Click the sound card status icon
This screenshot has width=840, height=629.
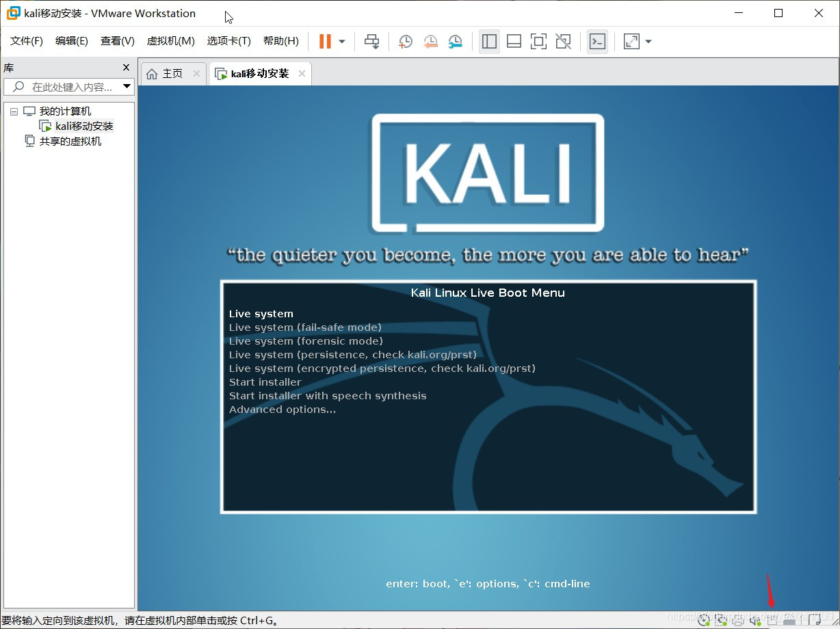pyautogui.click(x=755, y=620)
